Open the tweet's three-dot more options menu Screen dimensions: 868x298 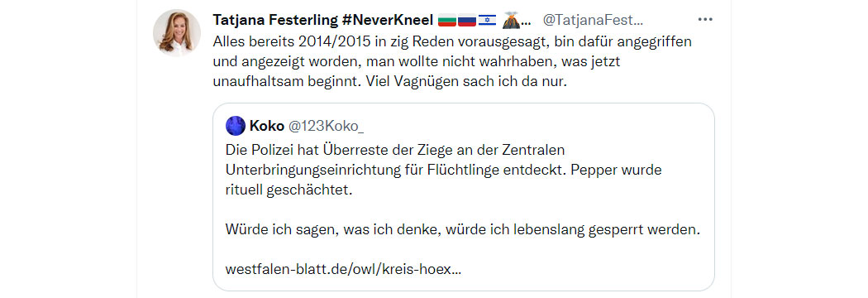coord(704,19)
